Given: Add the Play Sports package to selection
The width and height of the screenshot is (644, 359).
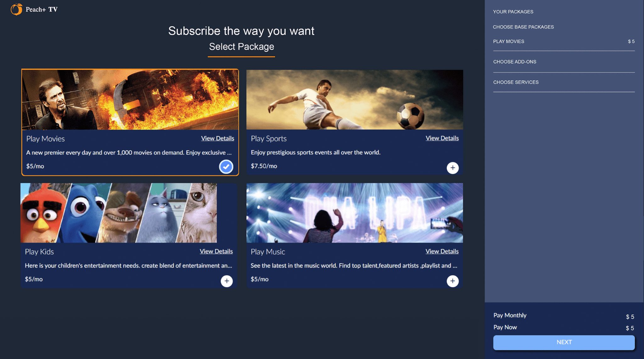Looking at the screenshot, I should click(x=453, y=168).
